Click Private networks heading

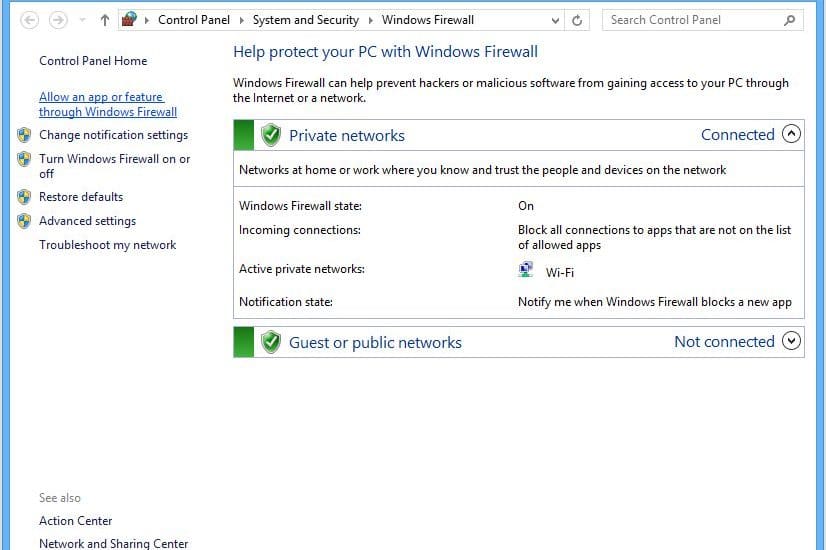point(347,135)
